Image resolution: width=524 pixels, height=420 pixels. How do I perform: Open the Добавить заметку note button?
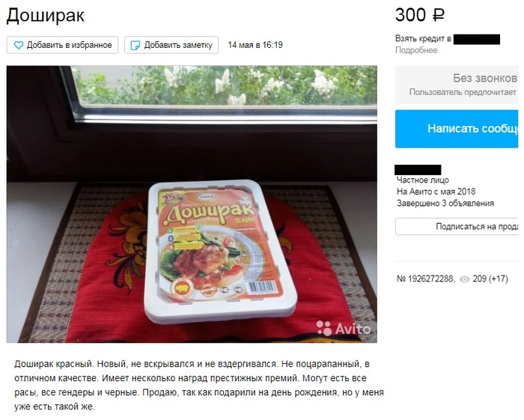point(171,45)
